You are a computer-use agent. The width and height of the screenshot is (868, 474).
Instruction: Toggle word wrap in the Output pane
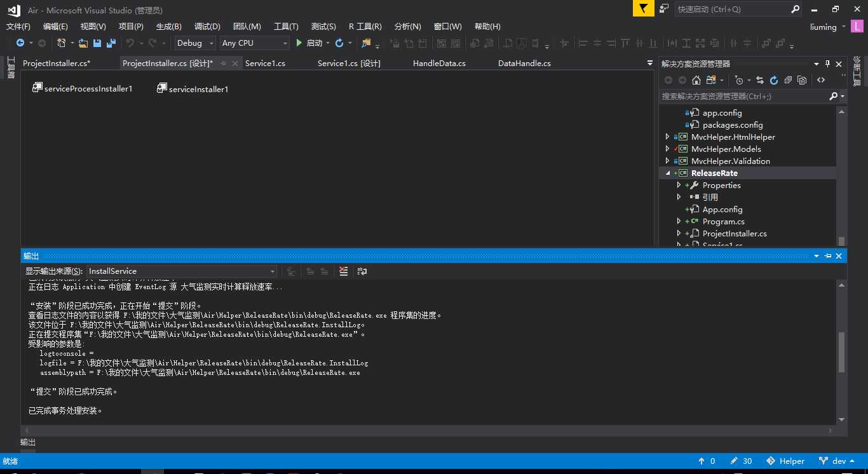(362, 271)
